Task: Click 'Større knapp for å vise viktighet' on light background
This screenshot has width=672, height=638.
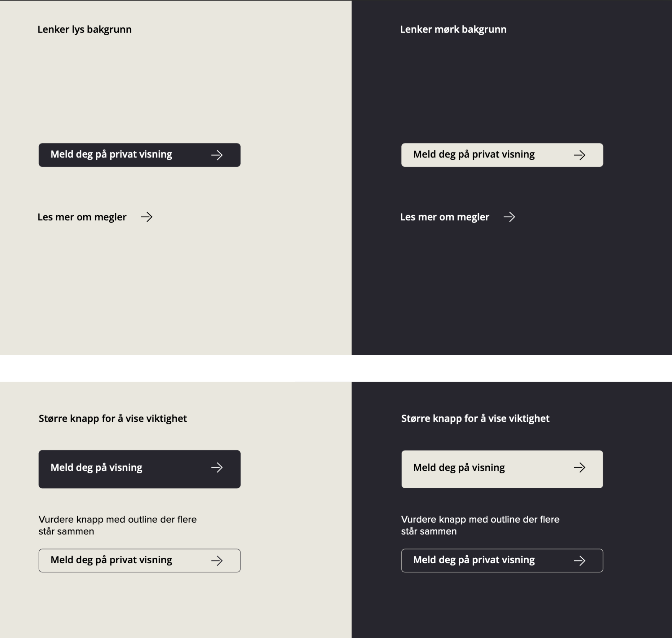Action: [x=113, y=419]
